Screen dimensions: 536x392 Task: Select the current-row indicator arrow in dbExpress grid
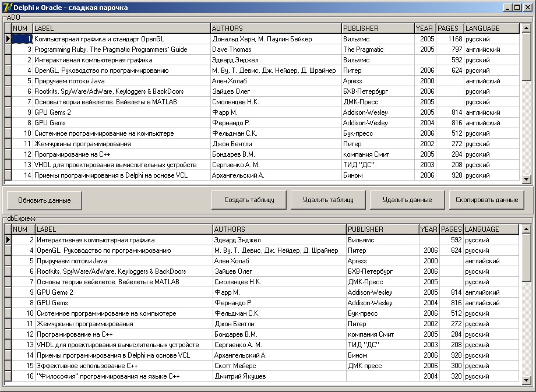pyautogui.click(x=8, y=240)
